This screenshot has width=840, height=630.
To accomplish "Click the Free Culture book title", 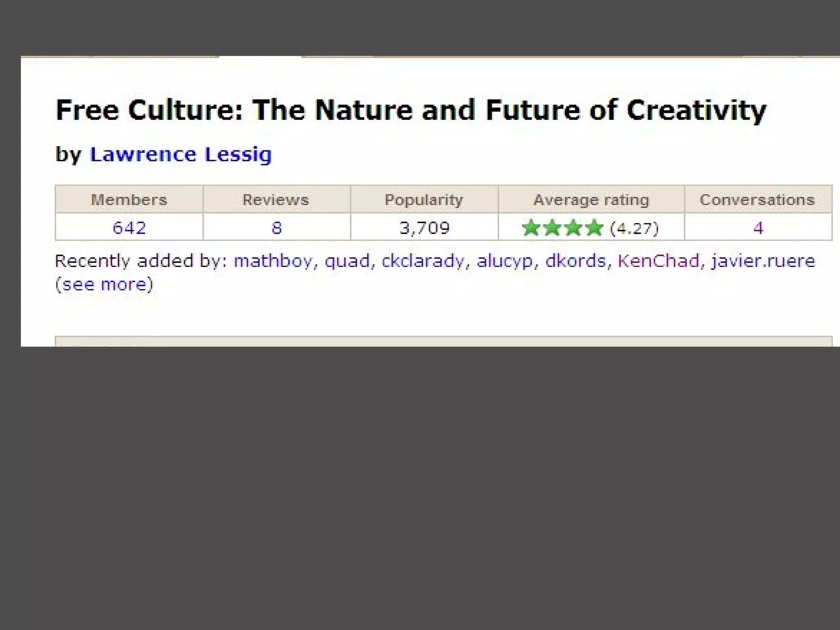I will click(x=411, y=110).
